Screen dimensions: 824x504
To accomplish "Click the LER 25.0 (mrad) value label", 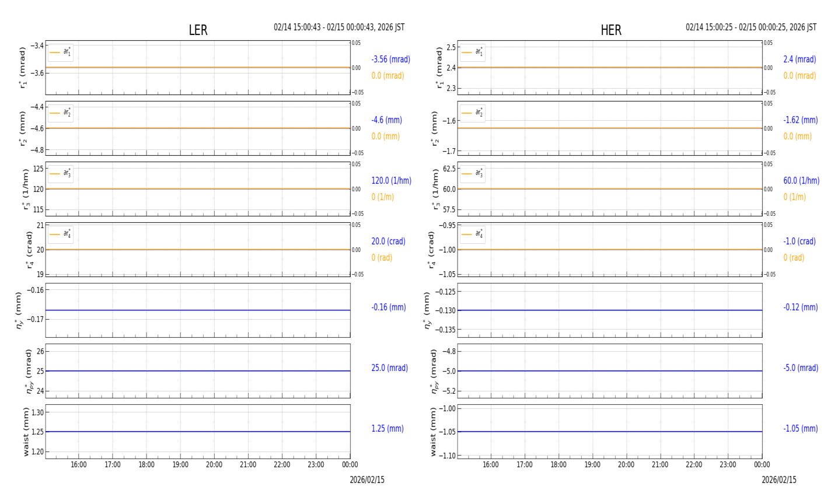I will click(389, 368).
